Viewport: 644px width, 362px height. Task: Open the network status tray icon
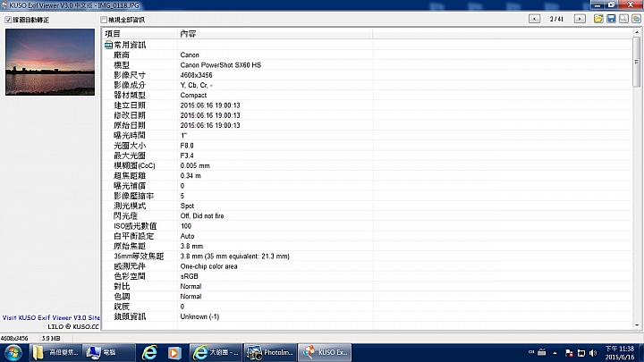pos(581,353)
